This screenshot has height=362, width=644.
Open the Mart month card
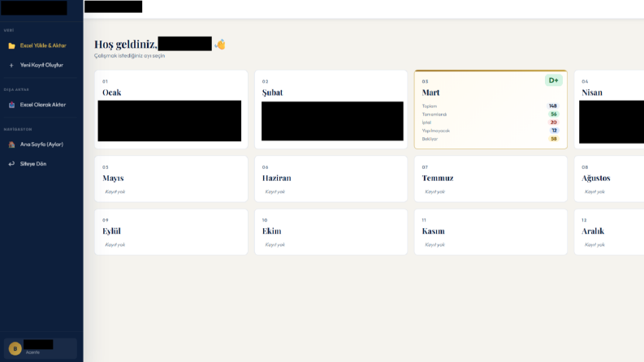491,110
